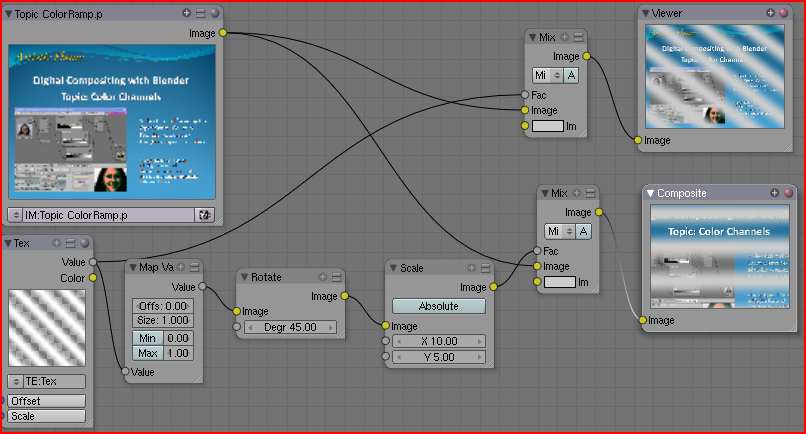Click Value output socket of Tex node
Screen dimensions: 806x434
tap(93, 262)
